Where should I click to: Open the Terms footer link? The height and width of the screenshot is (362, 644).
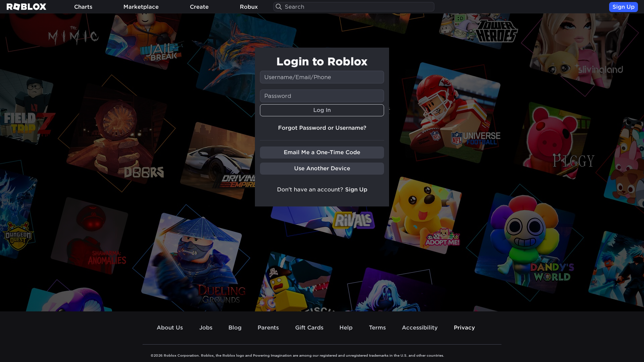click(x=377, y=327)
